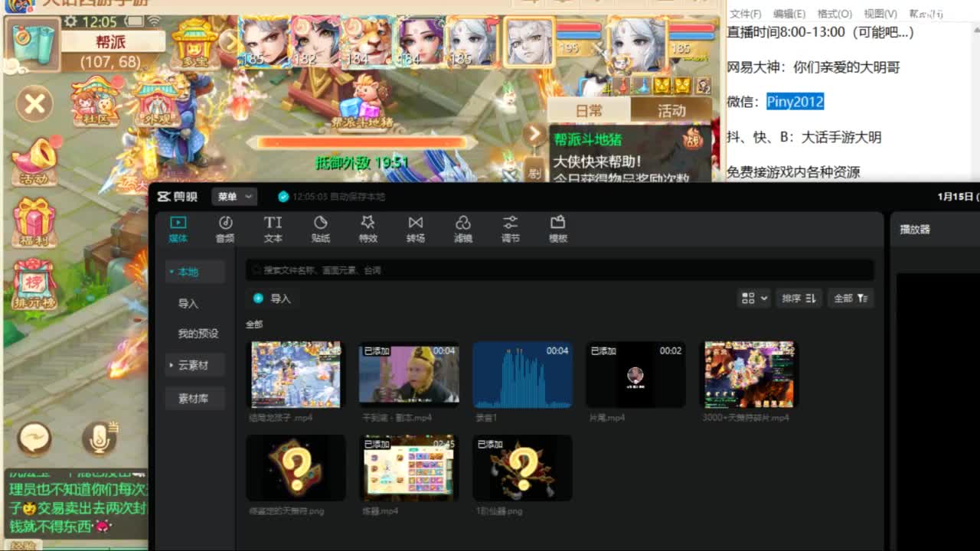Open the 全部 filter dropdown
The image size is (980, 551).
coord(851,298)
